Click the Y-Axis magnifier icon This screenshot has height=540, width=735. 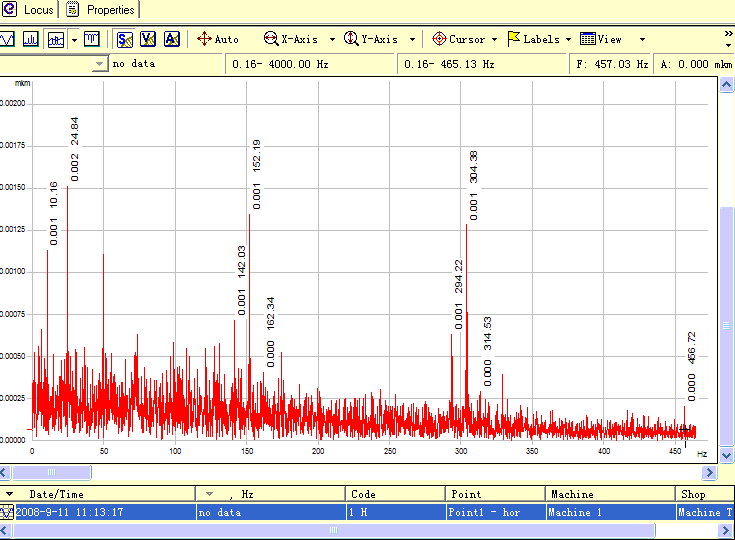351,38
